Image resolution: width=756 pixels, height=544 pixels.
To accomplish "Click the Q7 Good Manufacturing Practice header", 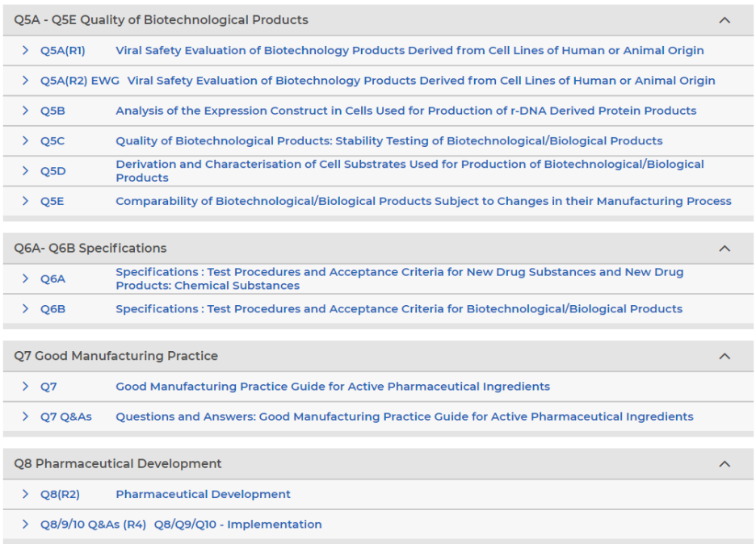I will click(x=378, y=356).
